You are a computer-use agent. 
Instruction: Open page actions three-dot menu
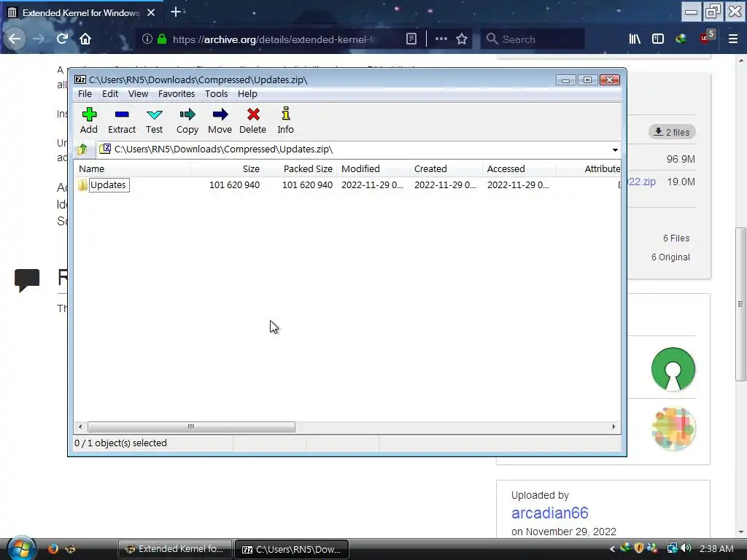(441, 39)
